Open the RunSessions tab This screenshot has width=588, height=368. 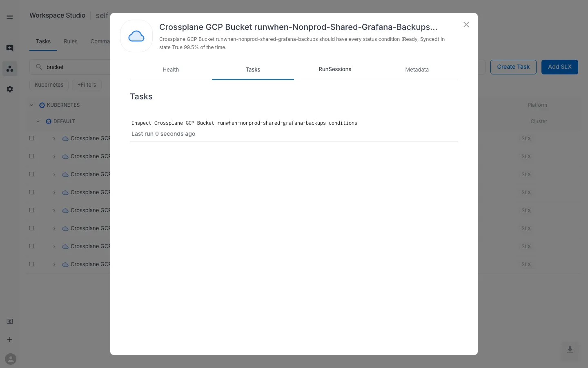click(335, 70)
